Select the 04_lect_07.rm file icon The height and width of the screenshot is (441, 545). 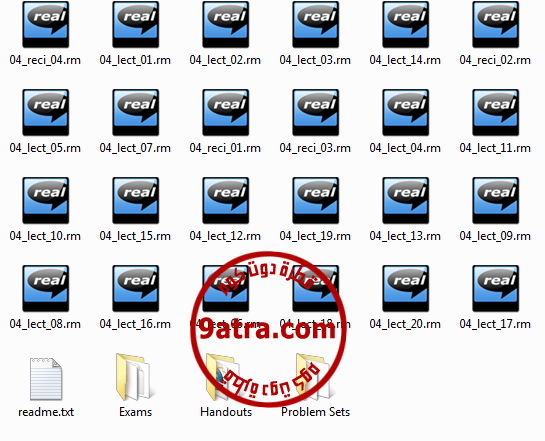pos(136,112)
